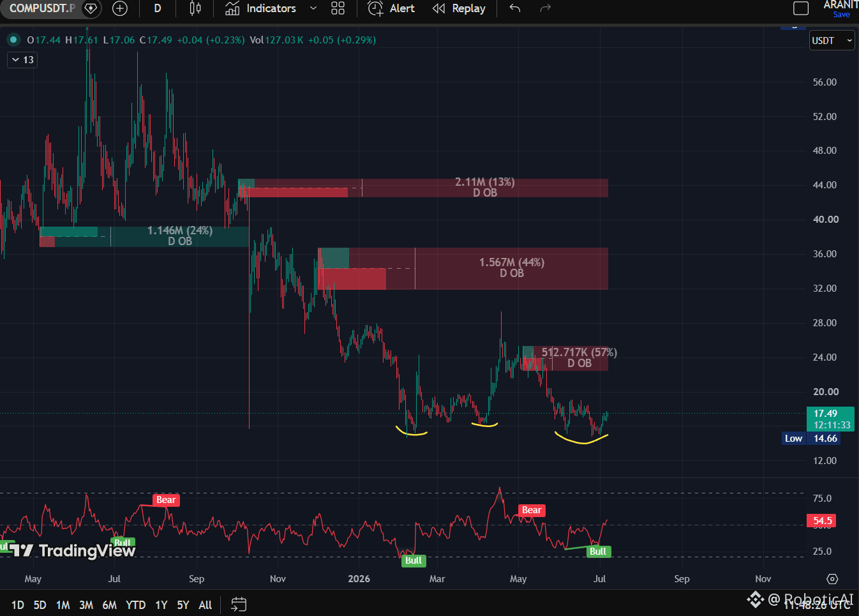
Task: Select the 5D time range
Action: coord(40,605)
